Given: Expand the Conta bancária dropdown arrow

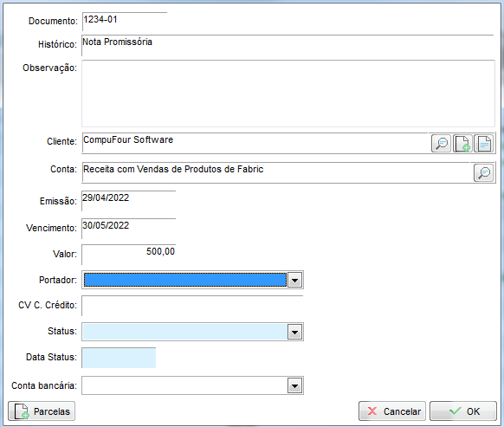Looking at the screenshot, I should 294,385.
